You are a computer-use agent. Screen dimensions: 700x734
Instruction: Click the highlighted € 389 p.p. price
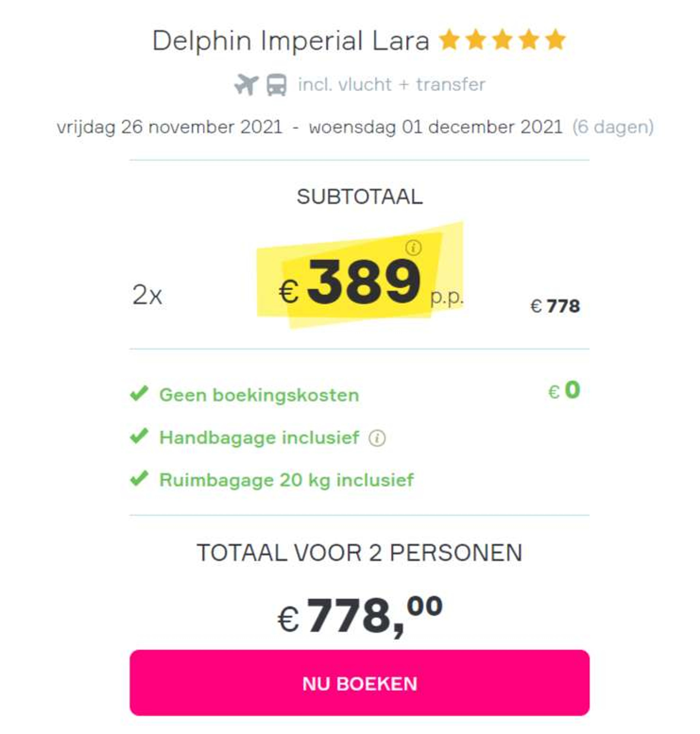click(x=371, y=283)
